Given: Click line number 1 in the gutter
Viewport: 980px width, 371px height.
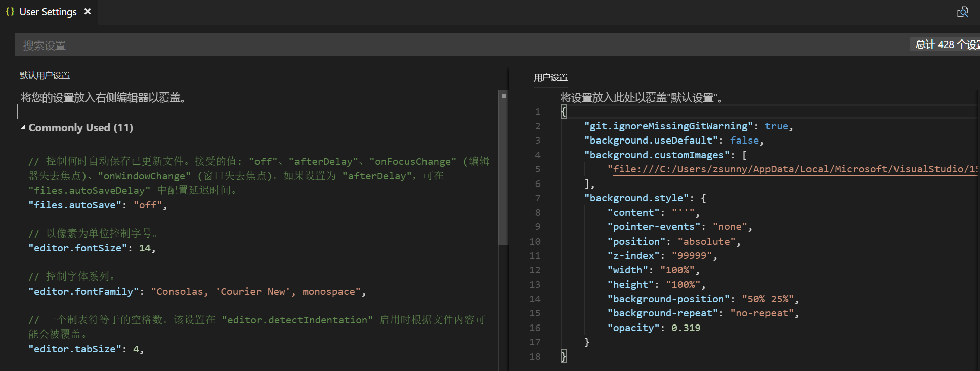Looking at the screenshot, I should coord(538,111).
